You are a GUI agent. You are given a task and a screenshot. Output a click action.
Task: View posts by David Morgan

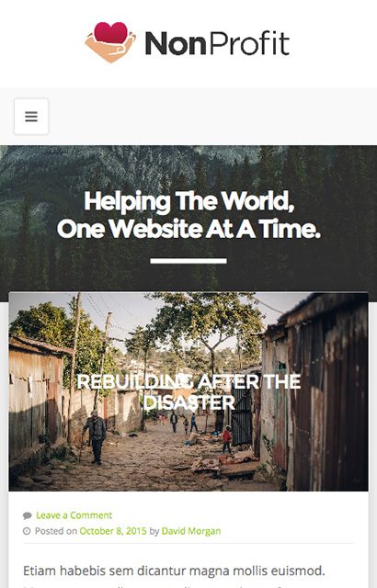tap(191, 531)
